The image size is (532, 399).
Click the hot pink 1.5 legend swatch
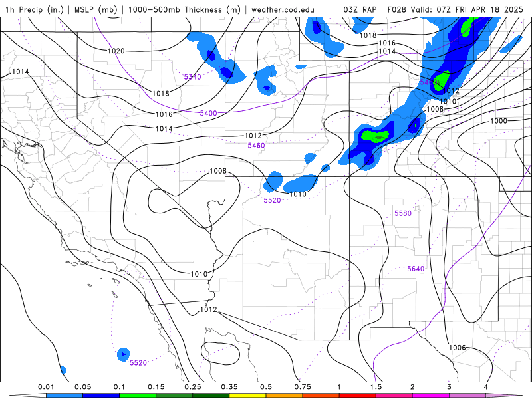(394, 396)
